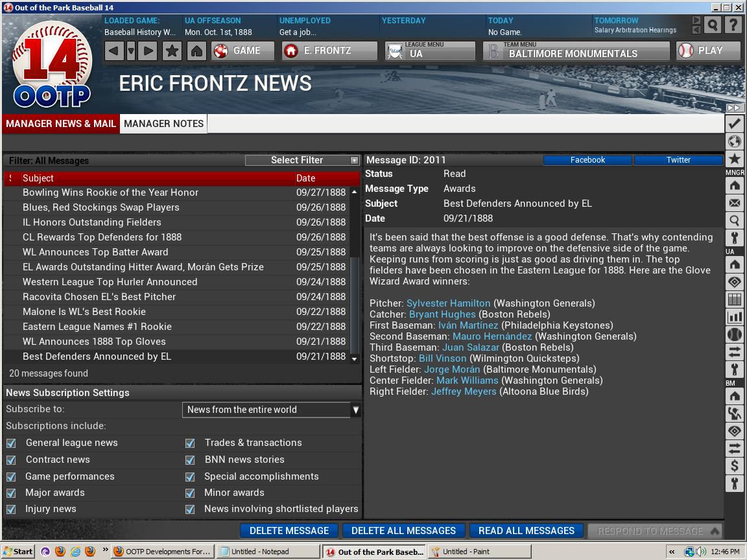Navigate back with the left arrow icon
The width and height of the screenshot is (747, 560).
[114, 51]
